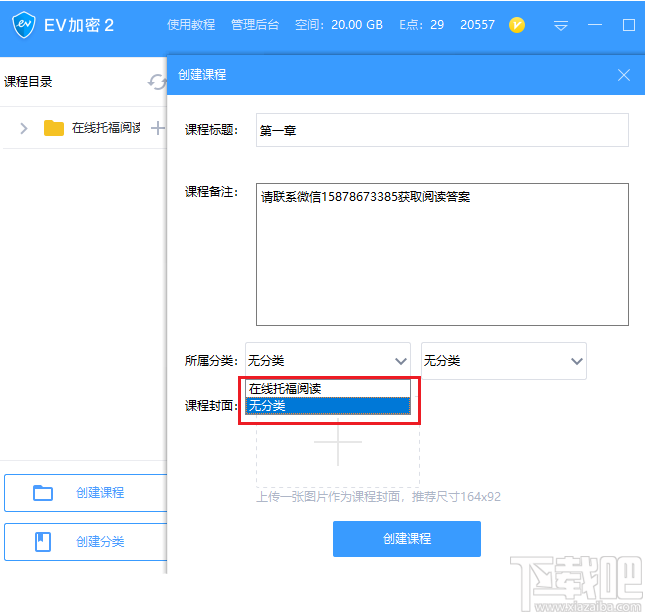Click the yellow VIP badge icon
Screen dimensions: 645x612
517,25
